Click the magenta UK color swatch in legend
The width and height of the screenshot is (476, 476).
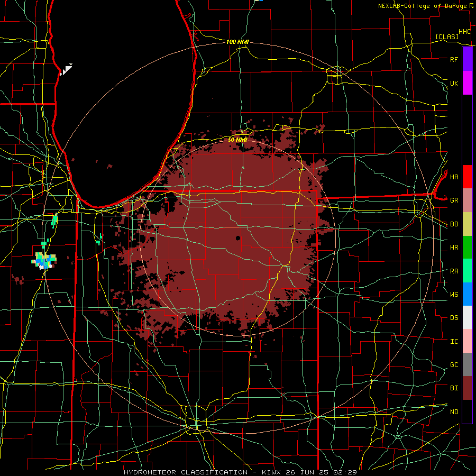pos(467,83)
